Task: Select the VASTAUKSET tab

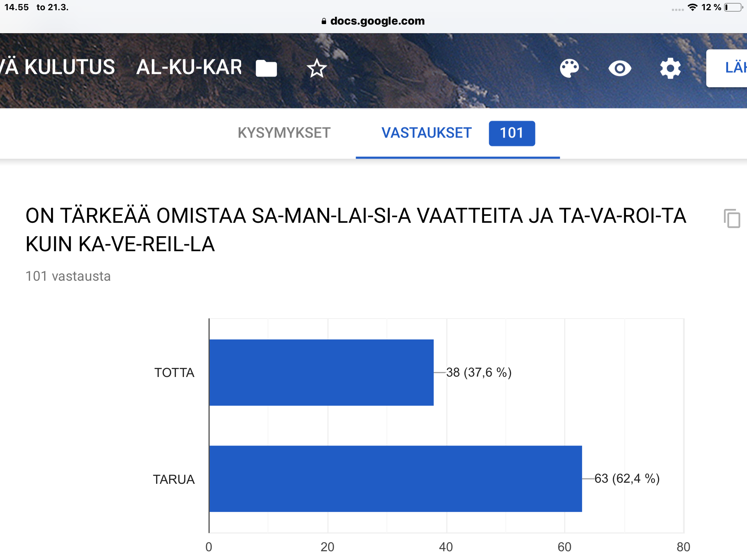Action: 426,133
